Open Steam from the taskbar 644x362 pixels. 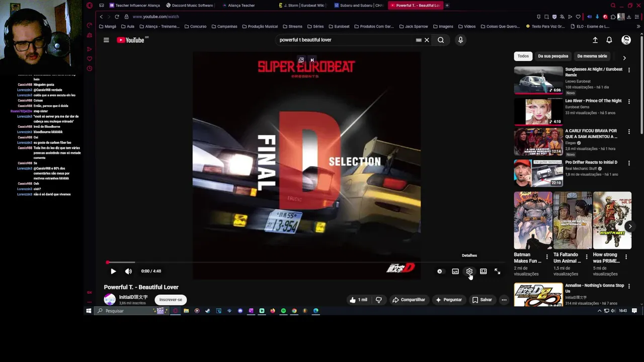208,311
